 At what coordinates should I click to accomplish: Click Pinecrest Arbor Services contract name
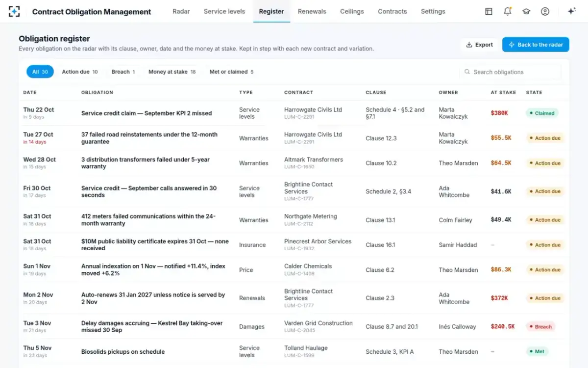[318, 241]
